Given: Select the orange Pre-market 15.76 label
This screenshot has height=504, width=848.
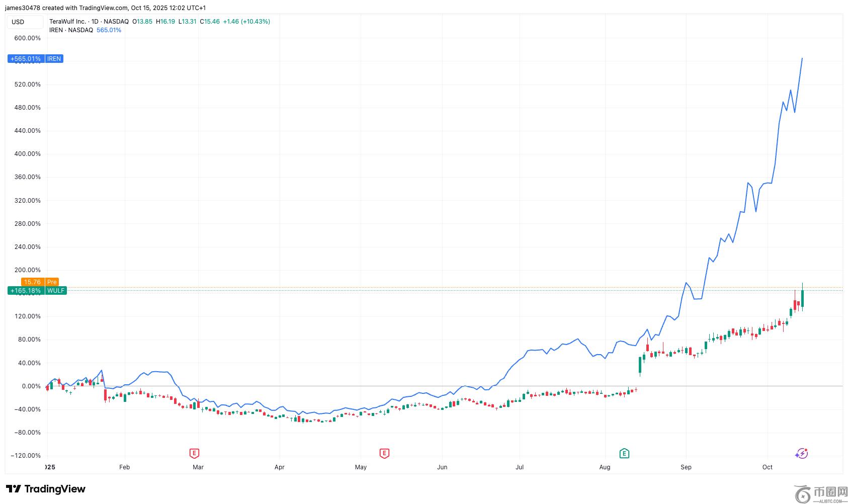Looking at the screenshot, I should point(40,282).
